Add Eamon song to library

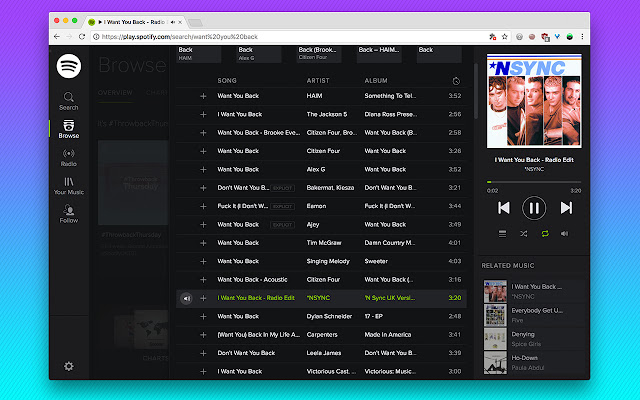[x=203, y=206]
